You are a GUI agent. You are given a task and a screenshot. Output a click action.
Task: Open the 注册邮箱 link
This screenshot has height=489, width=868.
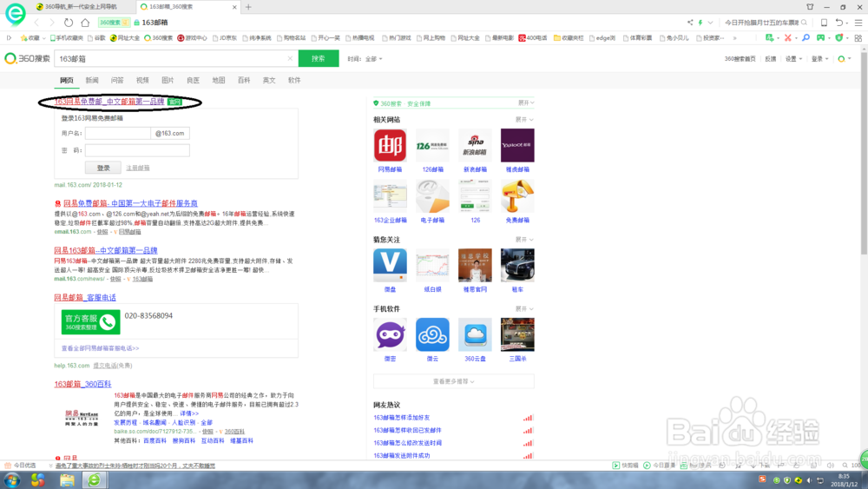[x=138, y=168]
